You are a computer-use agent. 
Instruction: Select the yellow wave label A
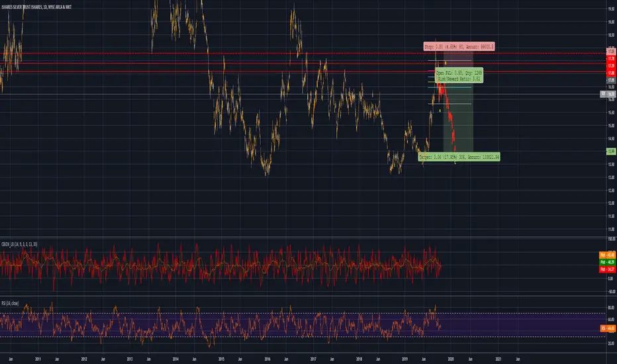(440, 111)
